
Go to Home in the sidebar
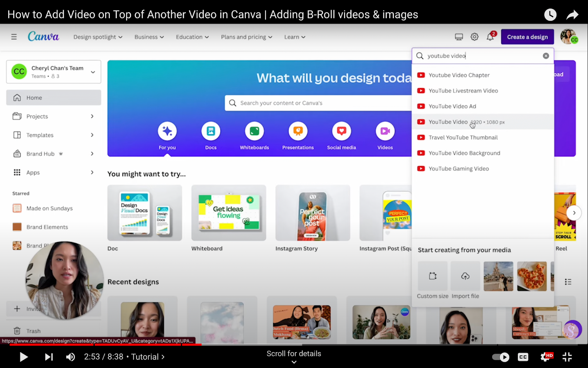point(54,98)
